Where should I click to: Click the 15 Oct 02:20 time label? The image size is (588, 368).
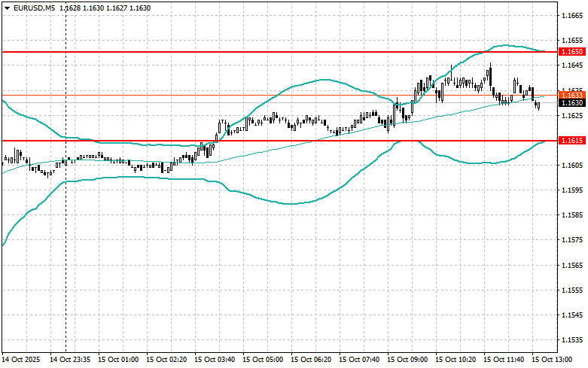(x=166, y=360)
